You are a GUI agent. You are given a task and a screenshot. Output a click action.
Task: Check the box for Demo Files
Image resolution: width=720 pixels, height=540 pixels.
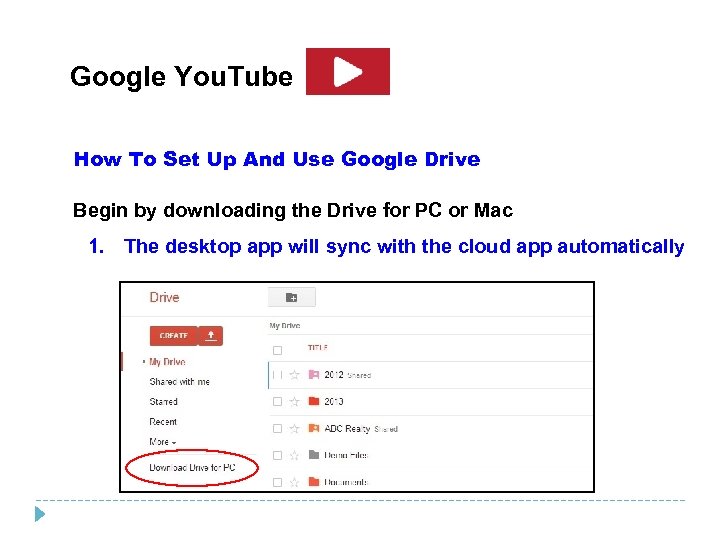click(277, 455)
